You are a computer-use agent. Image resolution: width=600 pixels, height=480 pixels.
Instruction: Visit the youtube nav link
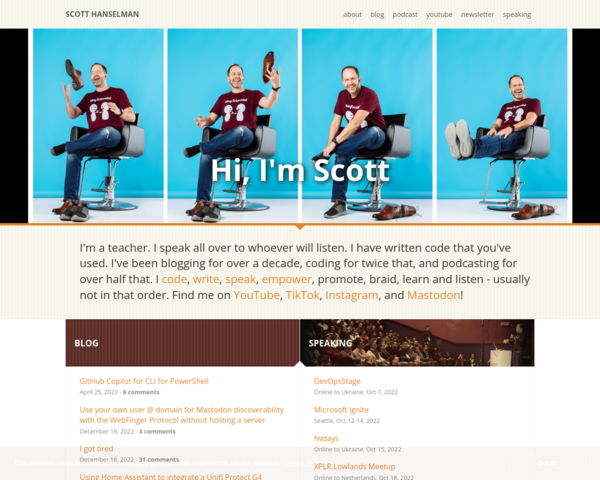[439, 15]
